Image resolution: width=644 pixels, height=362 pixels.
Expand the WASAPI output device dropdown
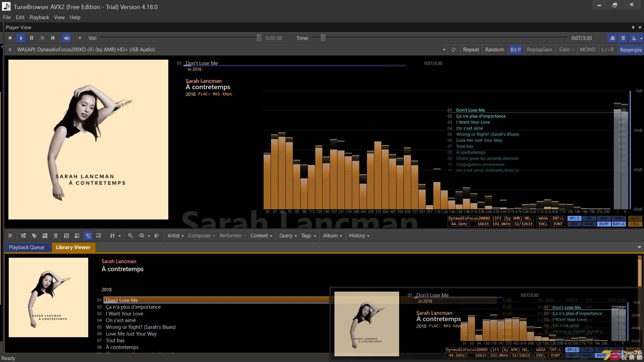[x=444, y=50]
